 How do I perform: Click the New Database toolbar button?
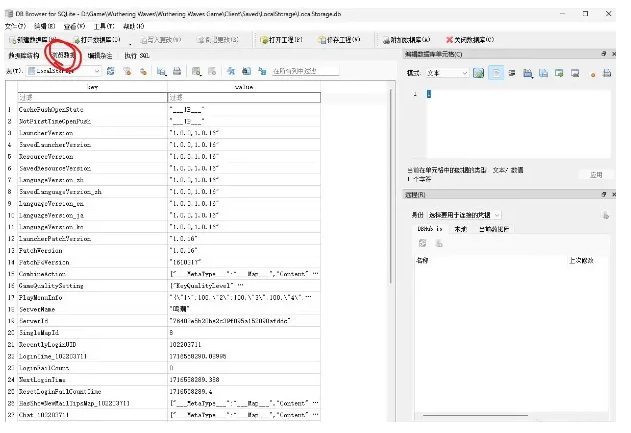[33, 40]
